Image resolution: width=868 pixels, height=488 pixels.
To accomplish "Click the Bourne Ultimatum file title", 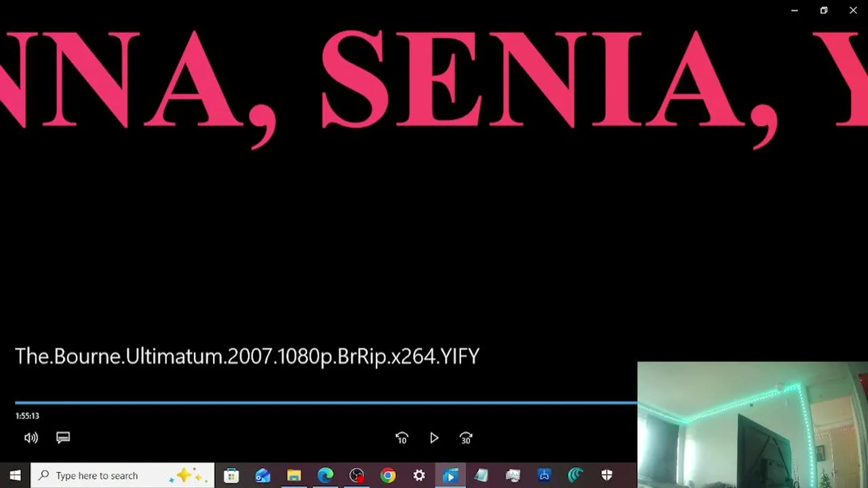I will (247, 357).
